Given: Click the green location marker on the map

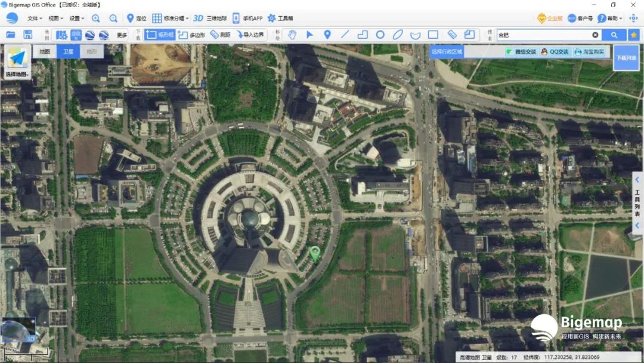Looking at the screenshot, I should coord(315,254).
